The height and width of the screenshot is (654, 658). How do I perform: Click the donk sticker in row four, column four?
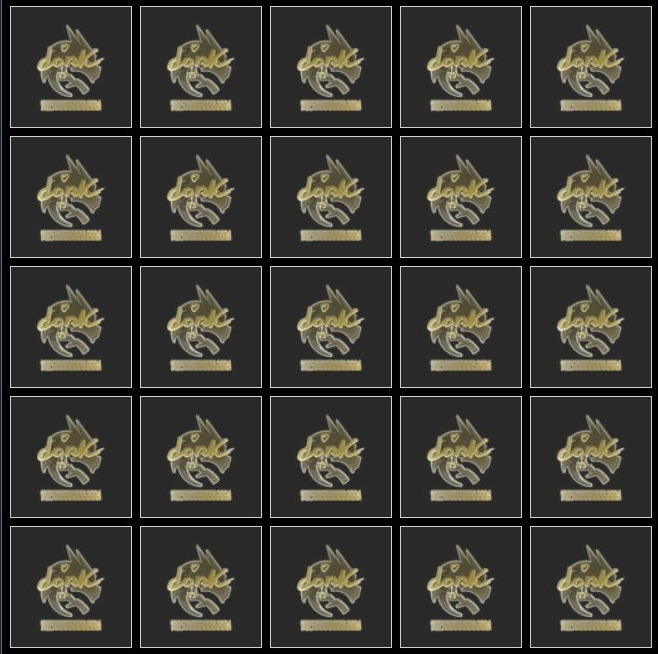point(461,457)
